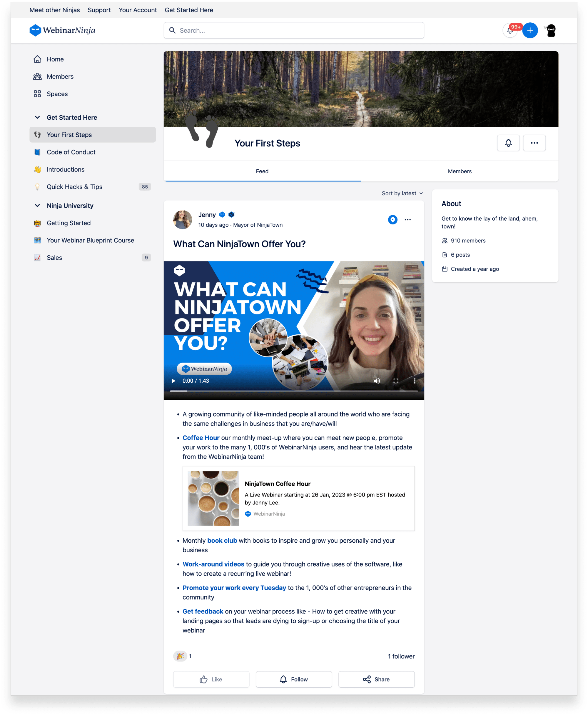Click the Webinar Blueprint Course map icon
Viewport: 588px width, 715px height.
pos(37,240)
